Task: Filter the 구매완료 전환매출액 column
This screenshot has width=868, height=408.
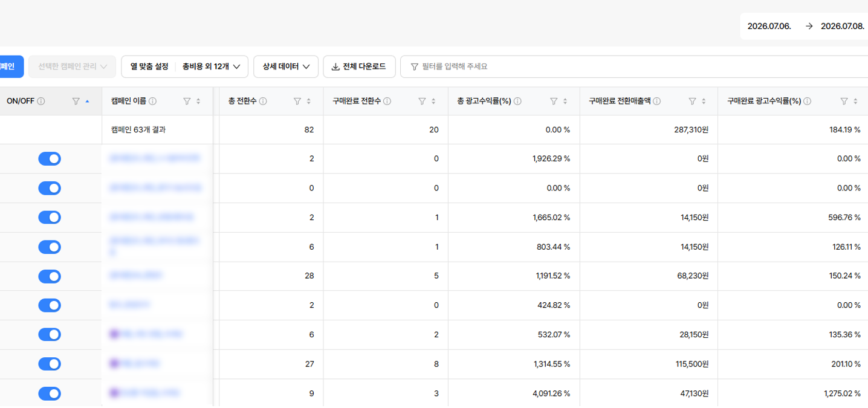Action: coord(693,102)
